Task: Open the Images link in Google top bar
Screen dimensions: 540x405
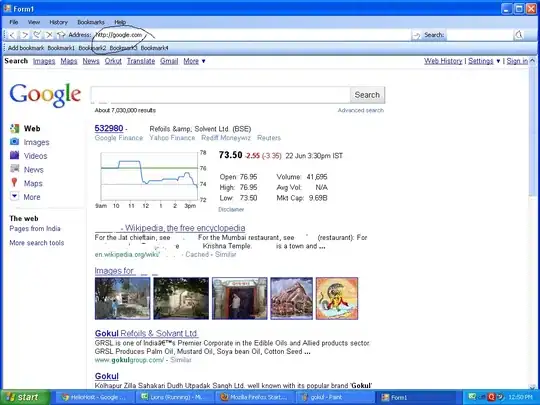Action: click(x=44, y=61)
